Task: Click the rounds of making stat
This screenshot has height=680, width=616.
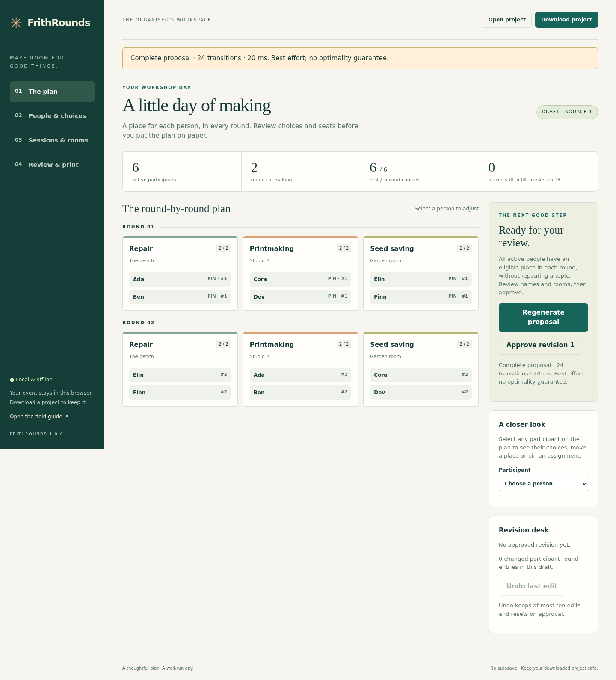Action: [x=301, y=171]
